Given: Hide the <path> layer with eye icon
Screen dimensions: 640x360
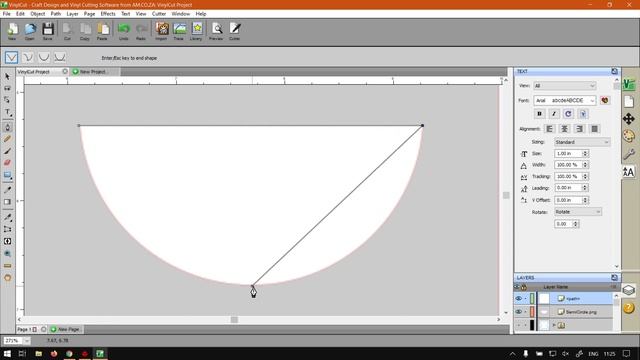Looking at the screenshot, I should coord(518,299).
